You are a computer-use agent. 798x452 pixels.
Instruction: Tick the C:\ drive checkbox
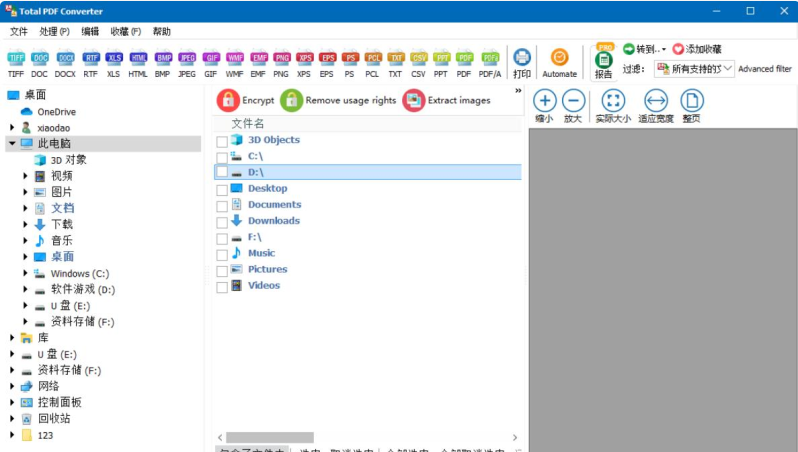pos(222,157)
